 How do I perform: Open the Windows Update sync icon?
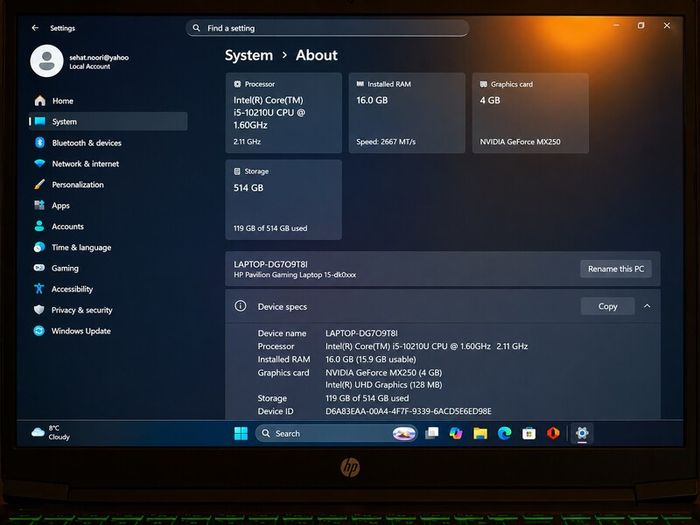39,331
